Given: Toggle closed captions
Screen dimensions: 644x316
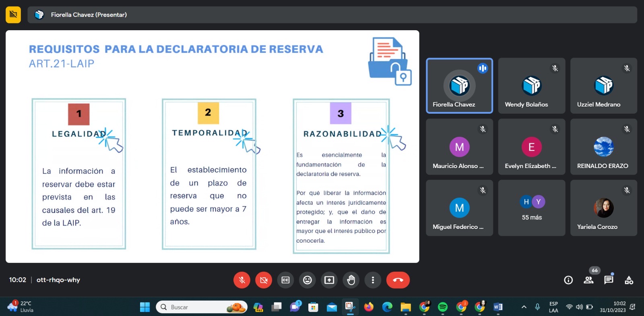Looking at the screenshot, I should click(285, 280).
